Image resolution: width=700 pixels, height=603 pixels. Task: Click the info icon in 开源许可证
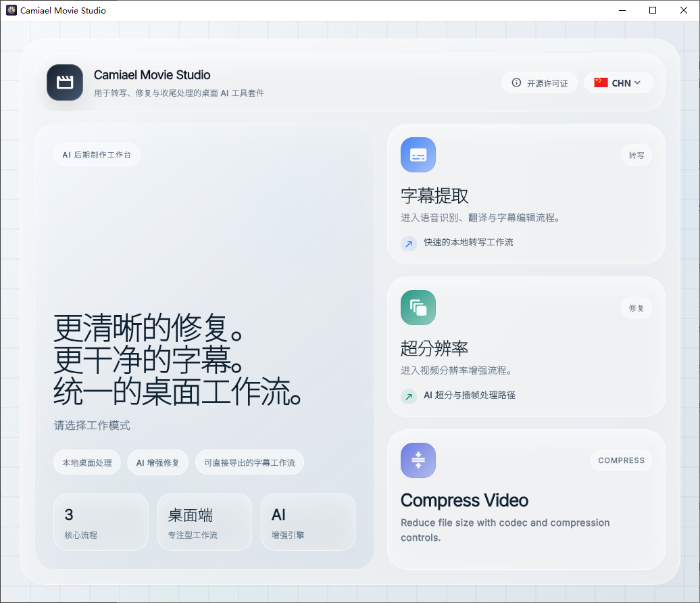click(516, 82)
